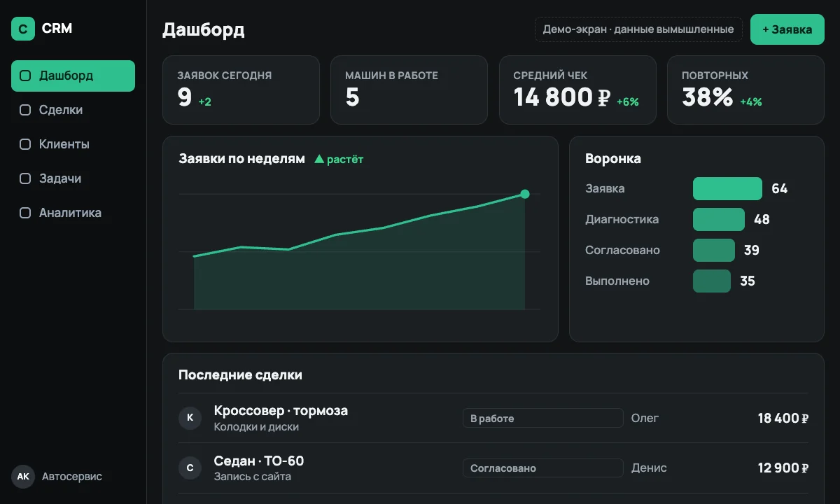Open the Заявок сегодня stat card
840x504 pixels.
(x=241, y=90)
